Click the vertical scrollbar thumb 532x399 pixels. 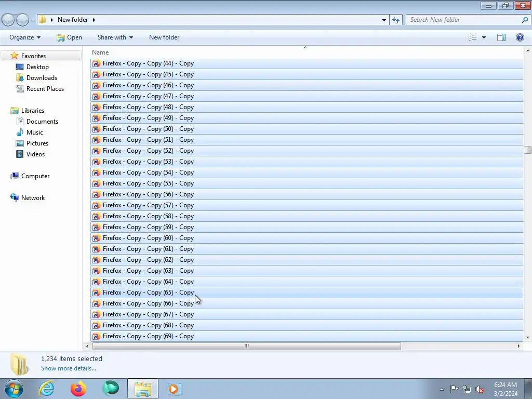click(x=527, y=150)
